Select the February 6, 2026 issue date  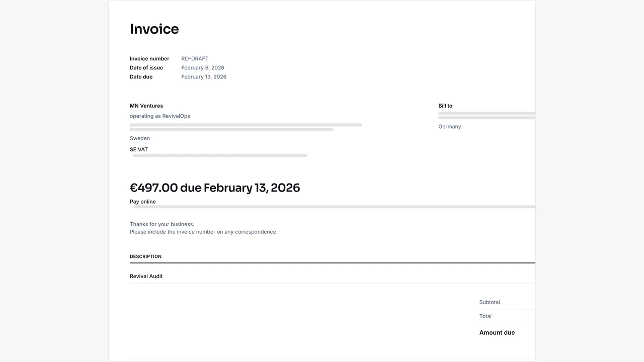pos(202,67)
